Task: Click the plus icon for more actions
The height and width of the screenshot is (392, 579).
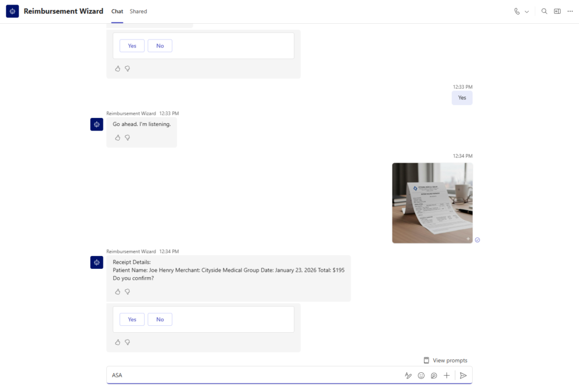Action: click(x=447, y=375)
